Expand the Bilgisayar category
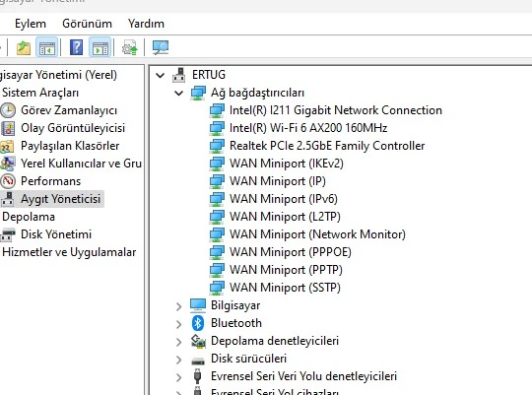Image resolution: width=532 pixels, height=395 pixels. pos(178,306)
